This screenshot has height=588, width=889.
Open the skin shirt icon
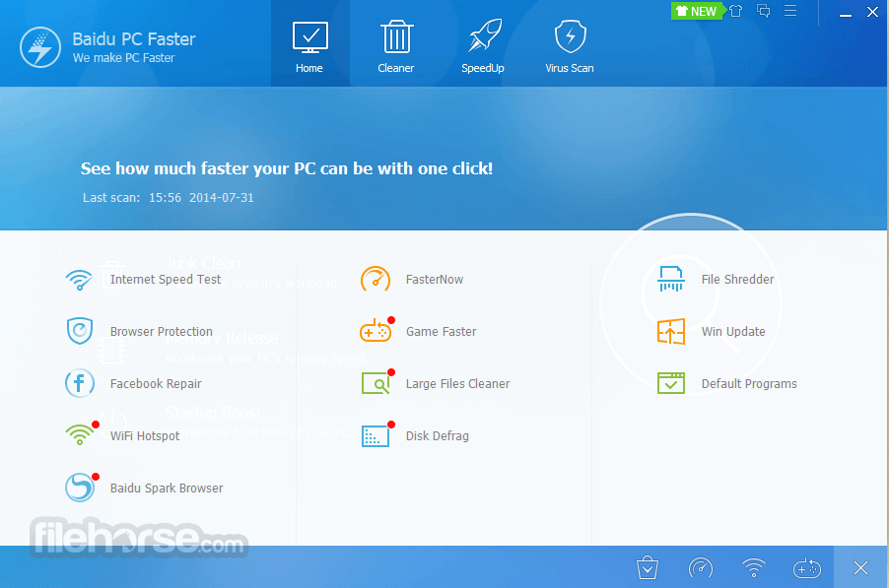click(736, 11)
